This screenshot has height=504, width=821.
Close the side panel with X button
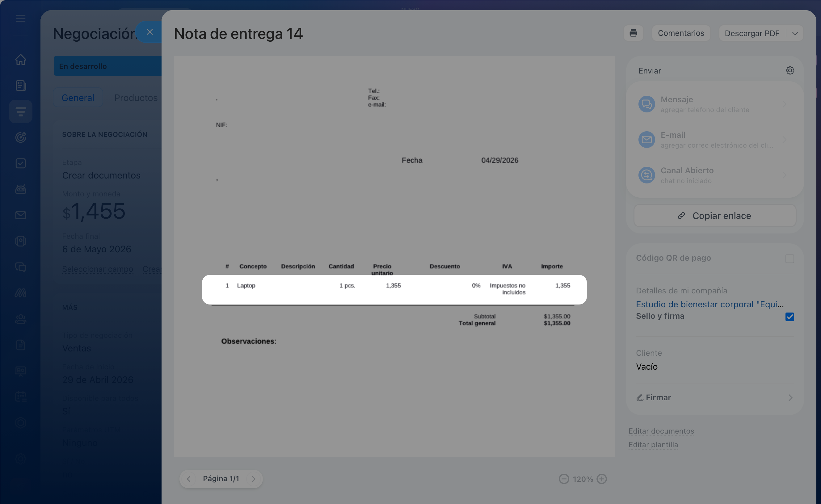click(x=150, y=32)
